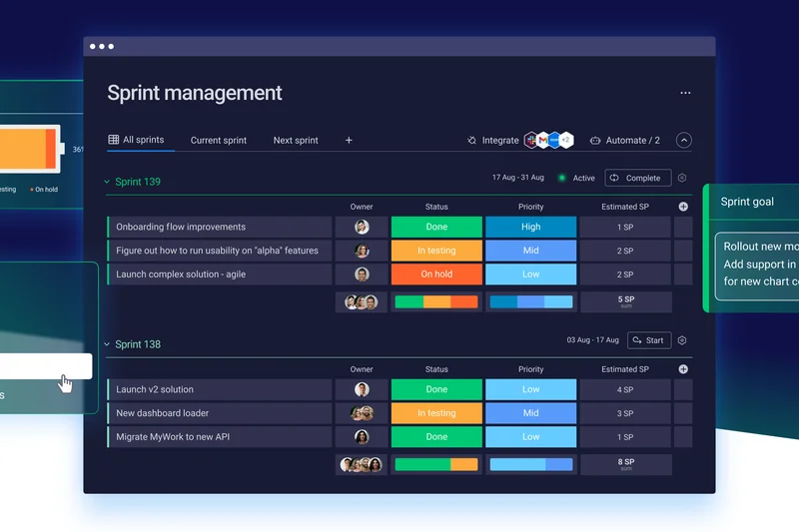Collapse header with circled chevron up button
This screenshot has height=532, width=799.
684,141
